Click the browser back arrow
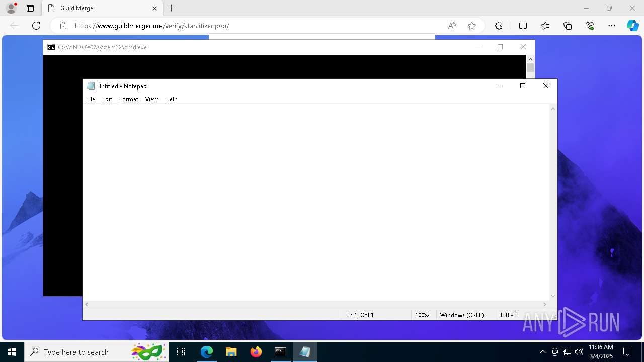This screenshot has width=644, height=362. [x=14, y=26]
